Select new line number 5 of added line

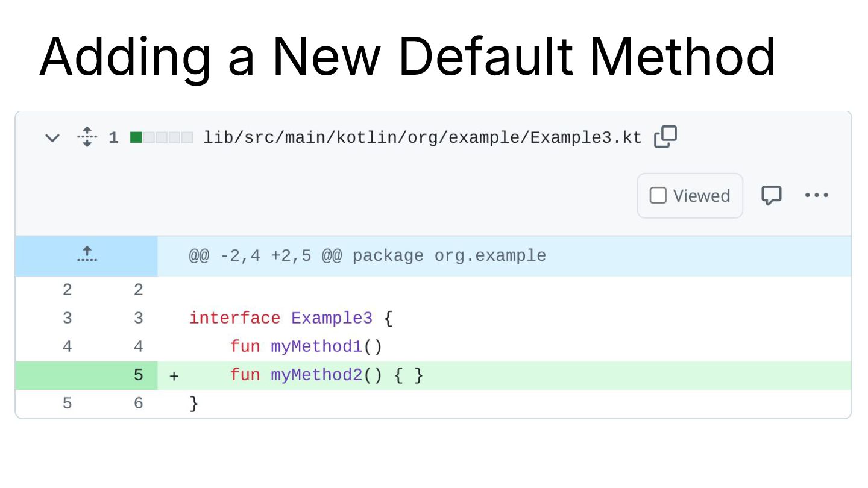(138, 375)
